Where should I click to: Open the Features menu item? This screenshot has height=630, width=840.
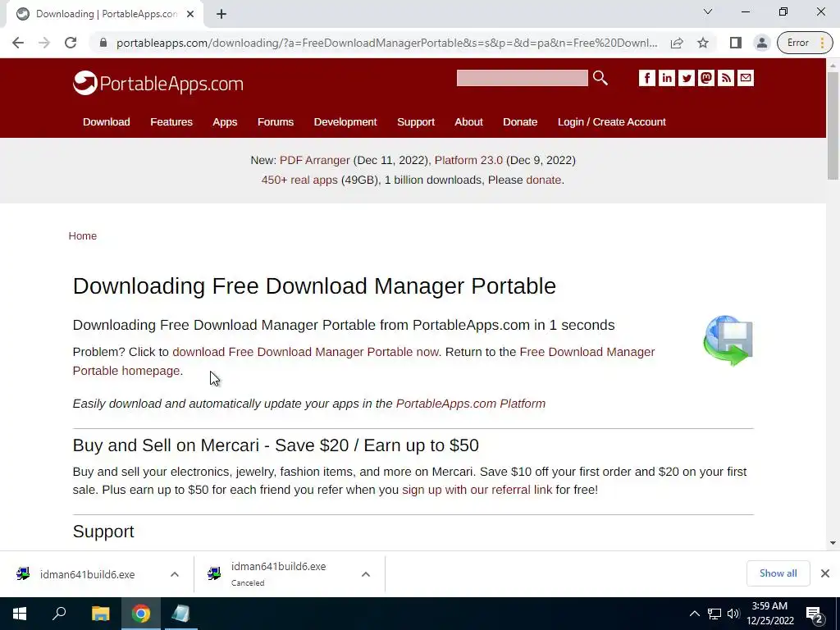pyautogui.click(x=171, y=122)
